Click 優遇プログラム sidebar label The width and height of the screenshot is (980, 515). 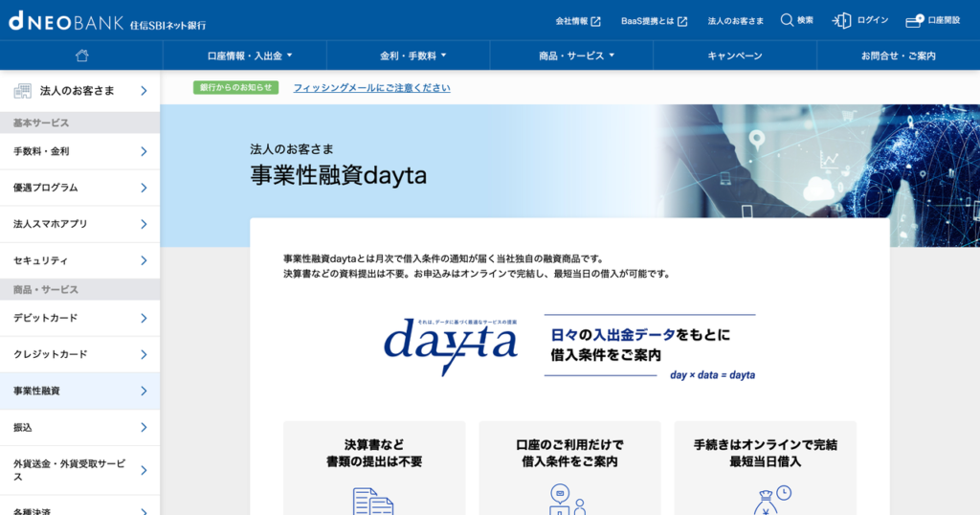pyautogui.click(x=46, y=188)
